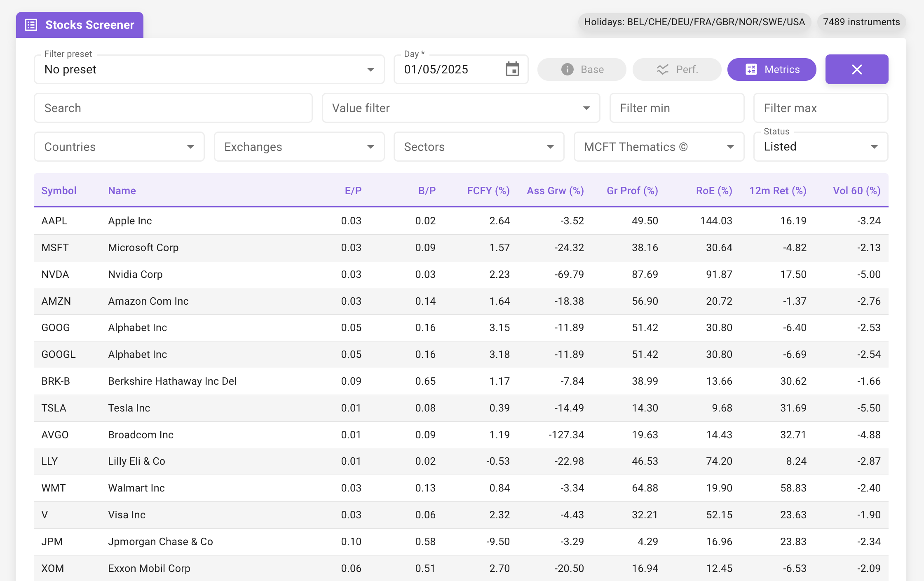The height and width of the screenshot is (581, 924).
Task: Click the purple X close button
Action: pos(857,69)
